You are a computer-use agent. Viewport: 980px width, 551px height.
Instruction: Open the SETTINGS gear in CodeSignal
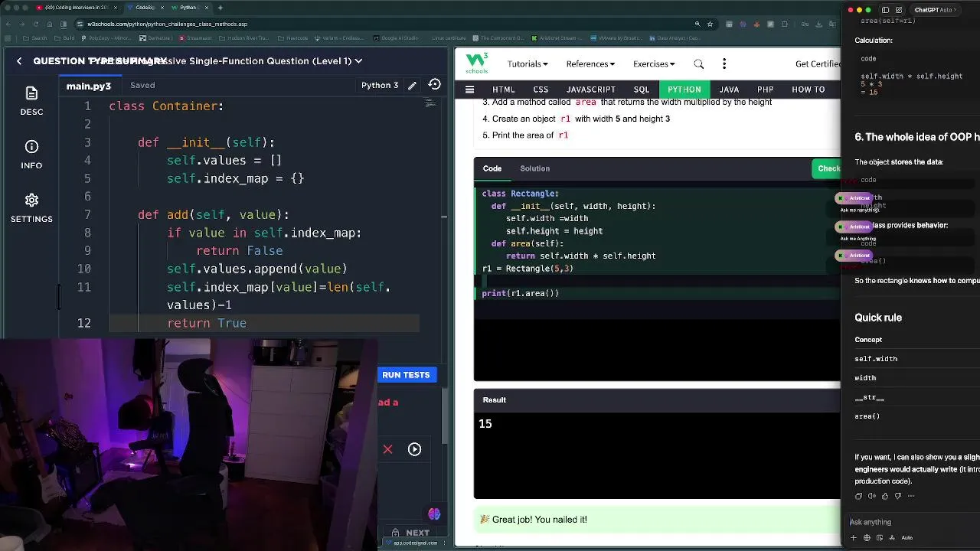pyautogui.click(x=31, y=207)
